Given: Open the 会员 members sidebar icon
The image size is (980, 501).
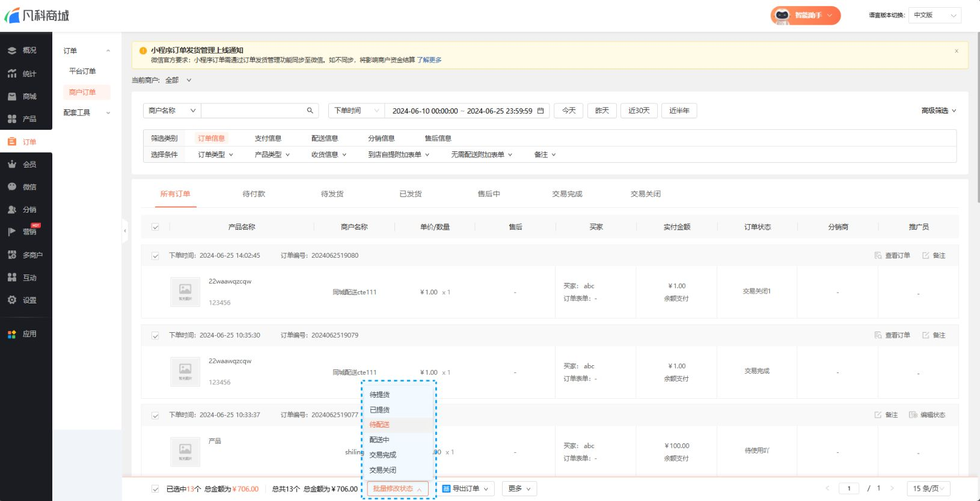Looking at the screenshot, I should (12, 164).
